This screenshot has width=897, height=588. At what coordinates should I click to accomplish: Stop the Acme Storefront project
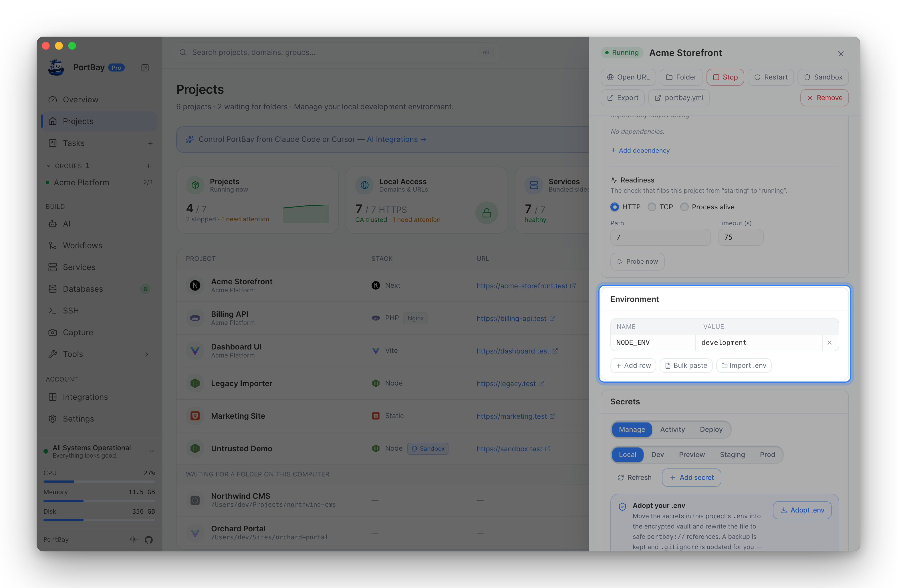pyautogui.click(x=725, y=77)
